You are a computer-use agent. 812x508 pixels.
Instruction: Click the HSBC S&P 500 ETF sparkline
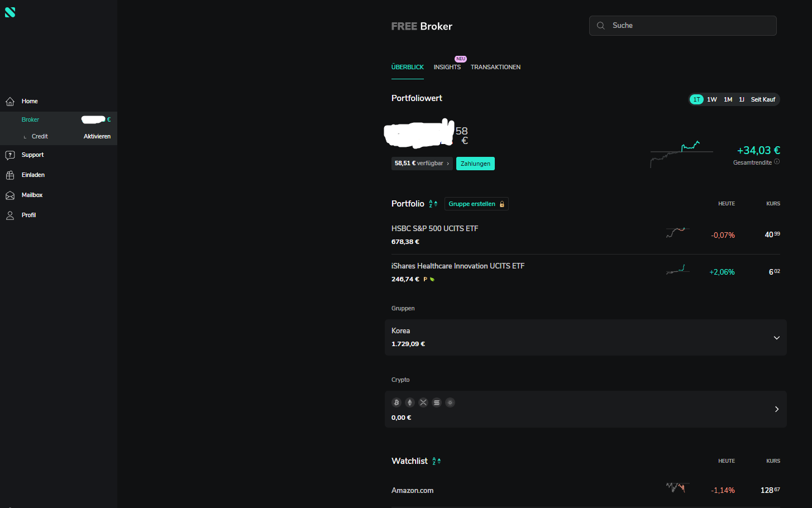pyautogui.click(x=678, y=233)
